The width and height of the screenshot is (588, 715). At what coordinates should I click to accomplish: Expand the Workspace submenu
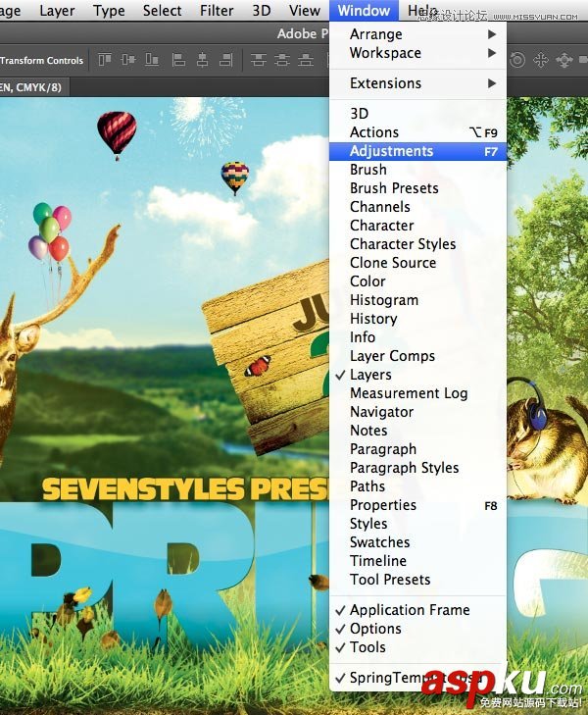[x=417, y=53]
